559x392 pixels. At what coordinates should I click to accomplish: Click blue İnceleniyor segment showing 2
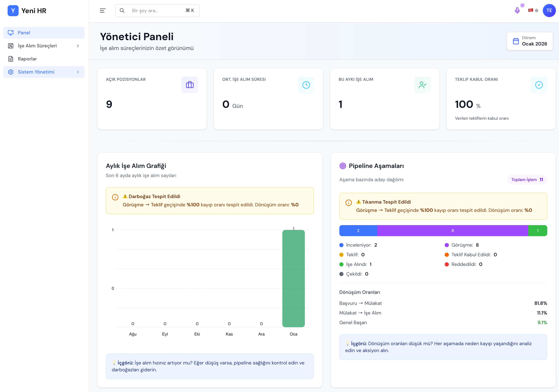pyautogui.click(x=358, y=230)
